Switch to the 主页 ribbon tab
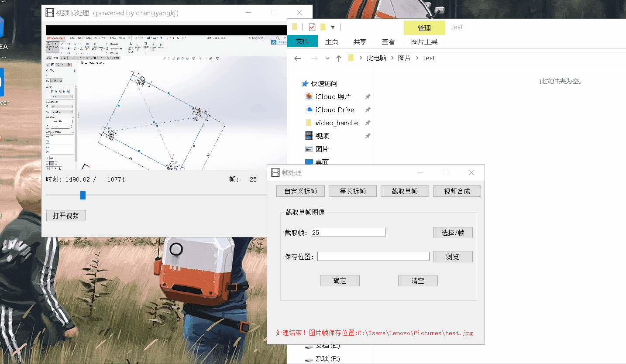This screenshot has width=626, height=364. click(x=332, y=41)
